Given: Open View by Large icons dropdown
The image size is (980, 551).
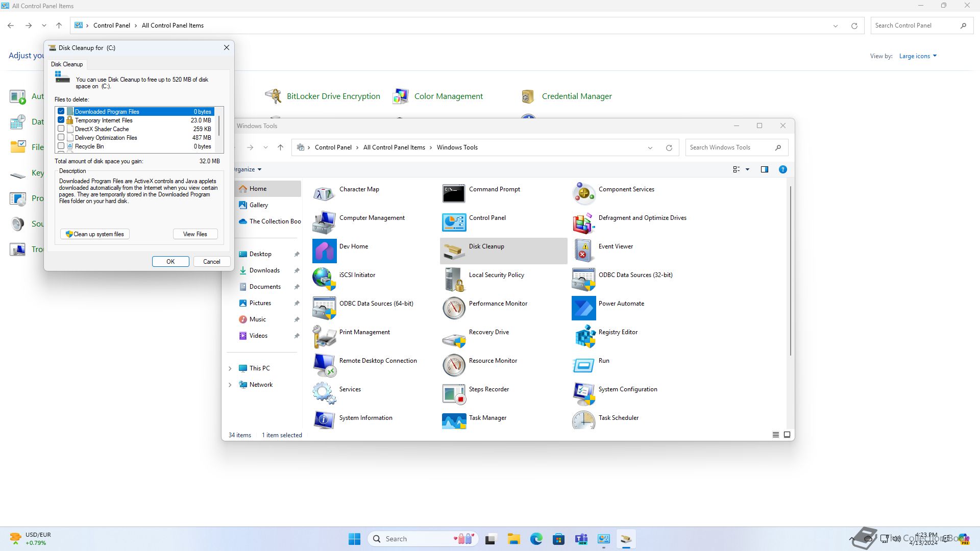Looking at the screenshot, I should pos(918,56).
